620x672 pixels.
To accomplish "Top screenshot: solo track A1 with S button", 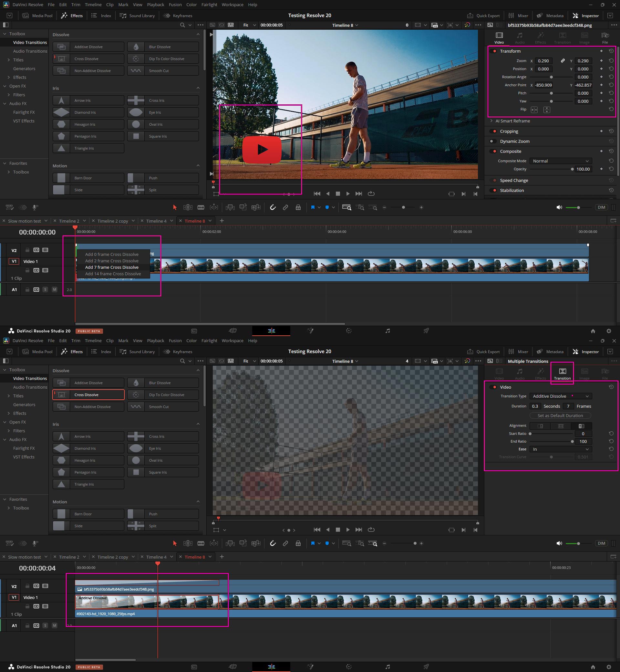I will [x=45, y=289].
